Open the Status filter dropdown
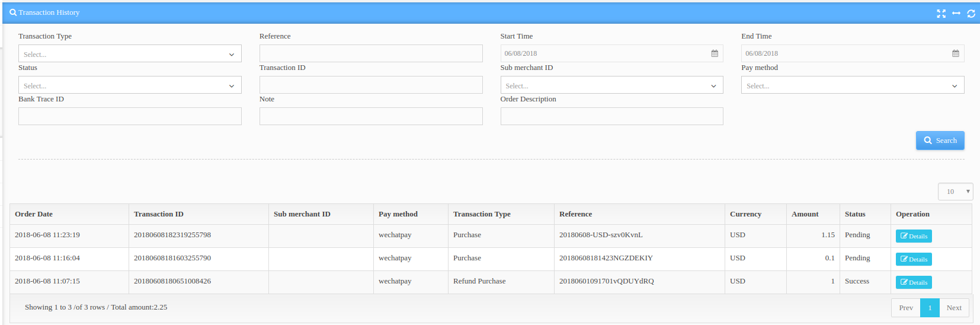Screen dimensions: 980x325 [130, 85]
